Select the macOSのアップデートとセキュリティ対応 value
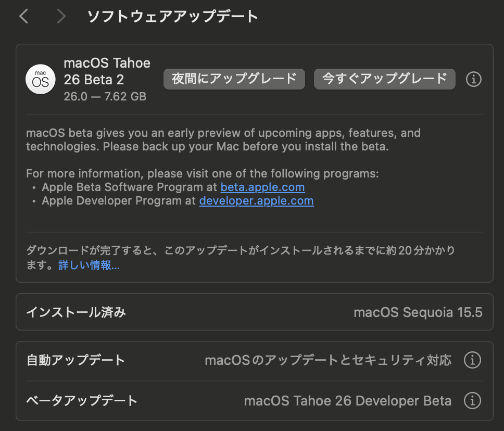 tap(328, 360)
